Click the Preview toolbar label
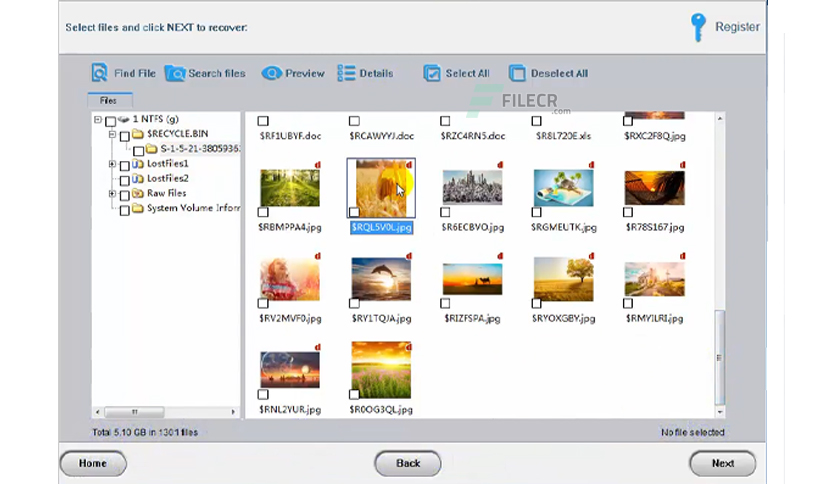Viewport: 836px width, 484px height. [x=305, y=73]
